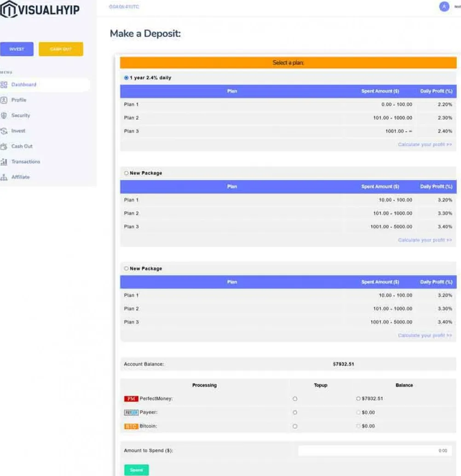
Task: Click the 2.20% daily profit cell
Action: pos(444,104)
